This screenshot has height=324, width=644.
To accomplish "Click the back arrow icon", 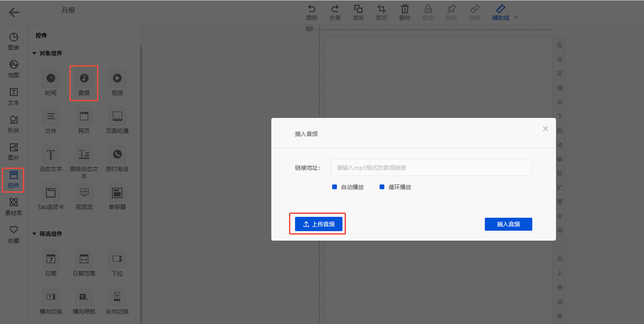I will (x=14, y=13).
